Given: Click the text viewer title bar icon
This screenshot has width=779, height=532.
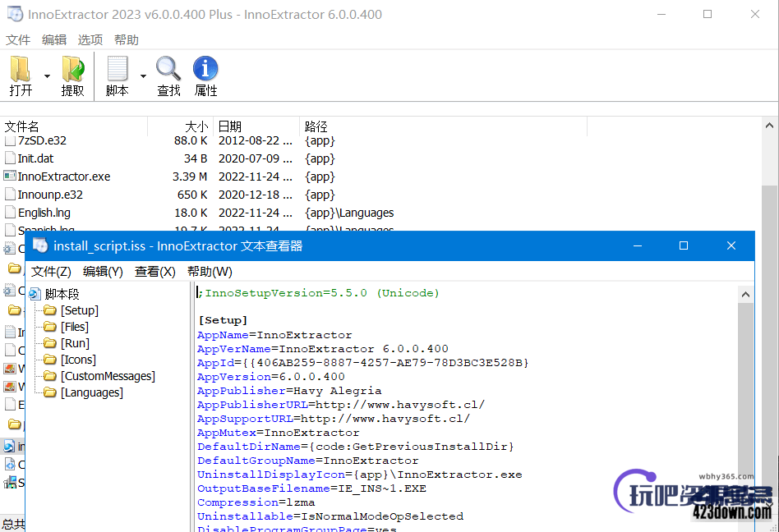Looking at the screenshot, I should point(39,245).
